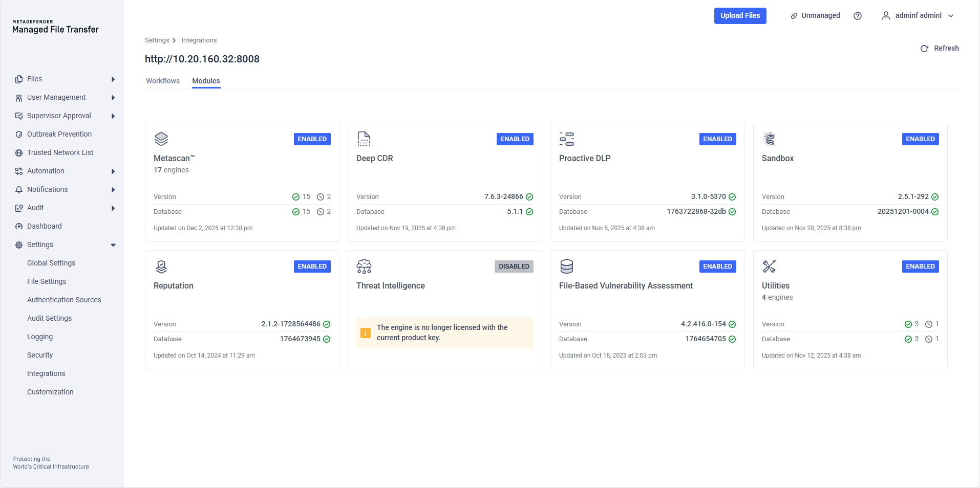Click the Deep CDR document icon
The image size is (980, 488).
(364, 139)
